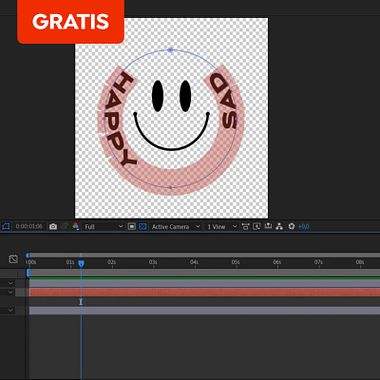Click the 01s mark on time ruler

tap(70, 262)
